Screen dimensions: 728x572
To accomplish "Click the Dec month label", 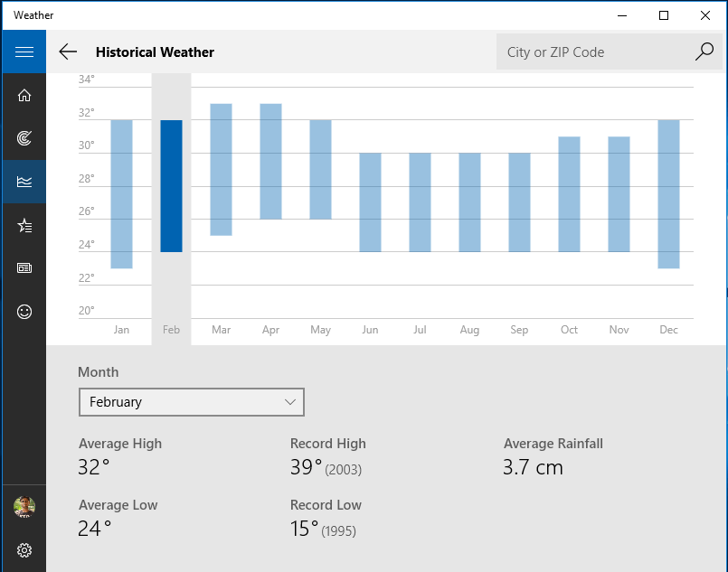I will (x=668, y=330).
